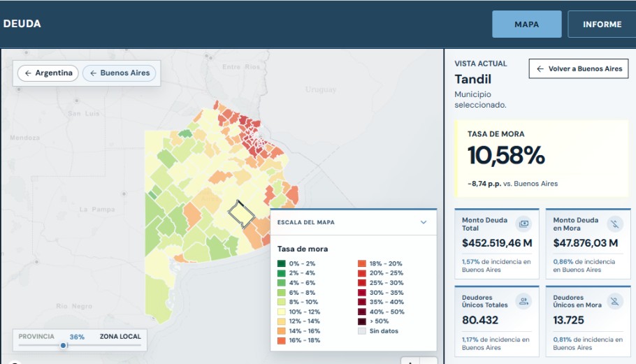This screenshot has width=636, height=364.
Task: Click the back arrow icon in Buenos Aires breadcrumb
Action: pyautogui.click(x=93, y=73)
